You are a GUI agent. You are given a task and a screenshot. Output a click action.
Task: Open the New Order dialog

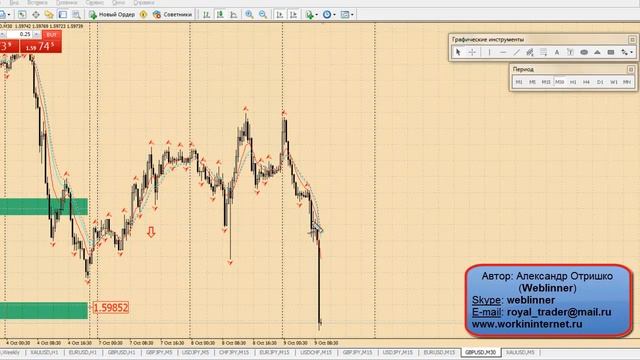(x=112, y=15)
